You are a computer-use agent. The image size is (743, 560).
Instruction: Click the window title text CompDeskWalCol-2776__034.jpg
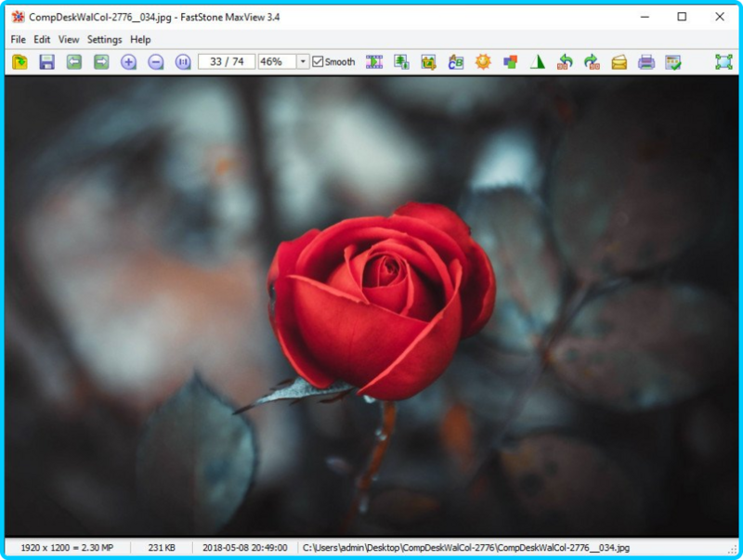(x=100, y=18)
